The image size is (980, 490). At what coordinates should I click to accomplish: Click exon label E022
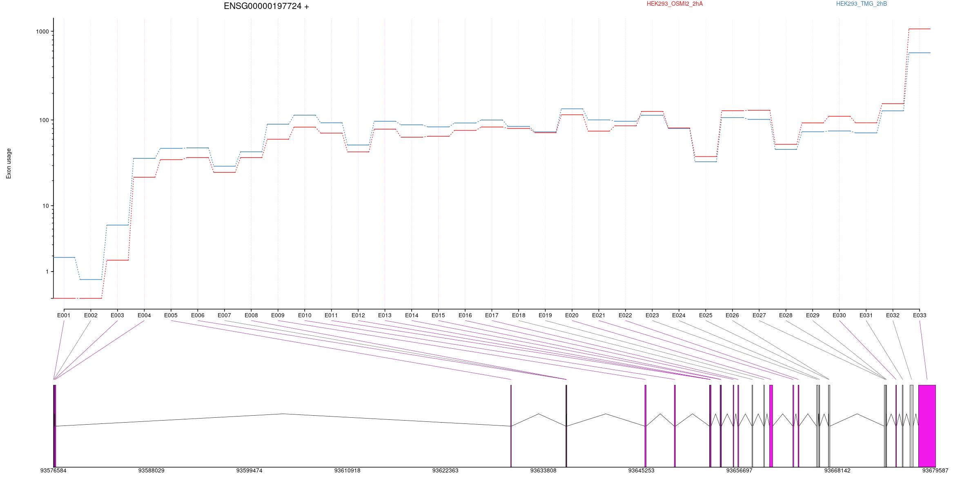(625, 315)
